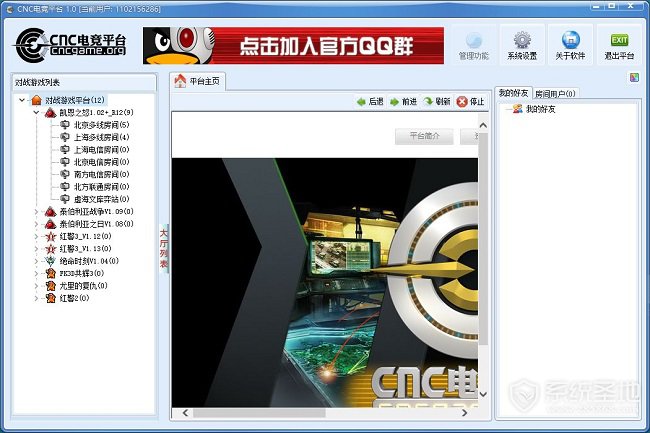Stop loading with 停止 button
This screenshot has width=650, height=433.
(x=471, y=102)
